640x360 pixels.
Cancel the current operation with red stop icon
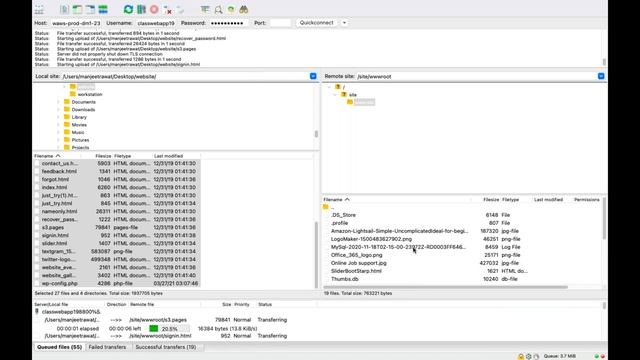154,9
